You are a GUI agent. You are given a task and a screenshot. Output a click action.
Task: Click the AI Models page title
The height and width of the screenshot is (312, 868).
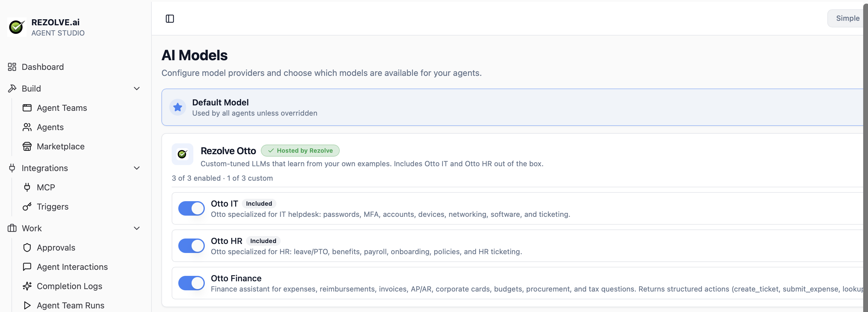195,55
